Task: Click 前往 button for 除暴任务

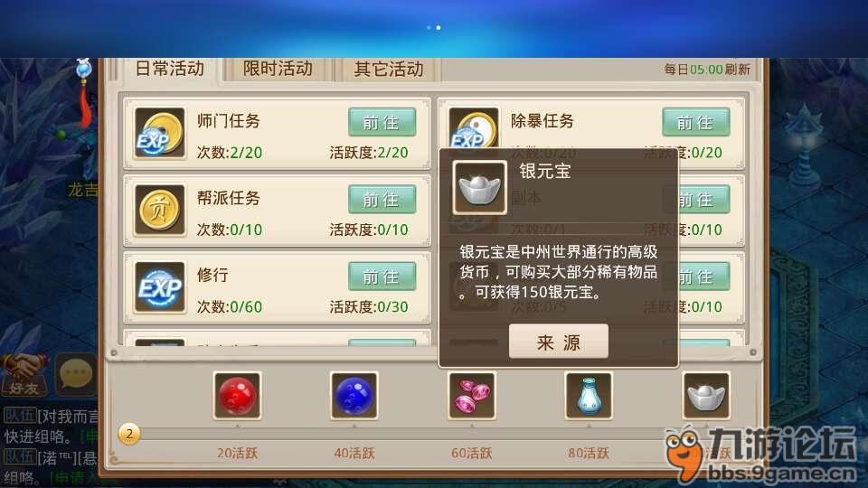Action: [696, 122]
